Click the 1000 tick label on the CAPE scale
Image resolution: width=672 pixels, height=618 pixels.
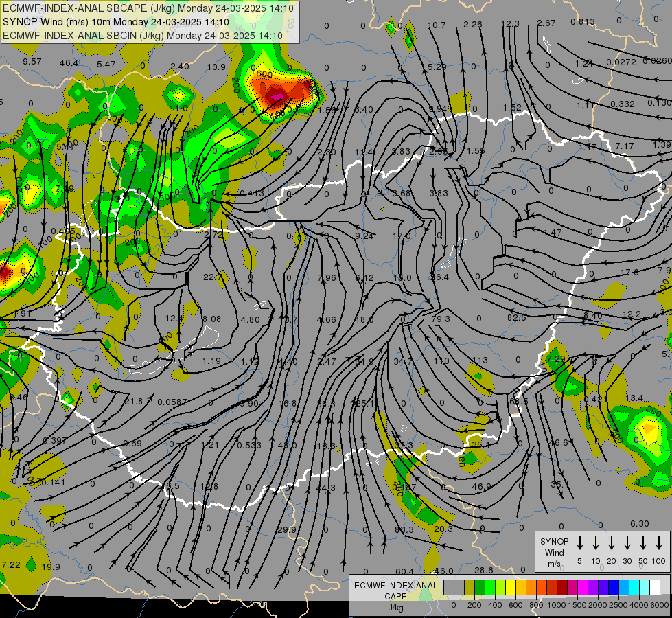556,605
